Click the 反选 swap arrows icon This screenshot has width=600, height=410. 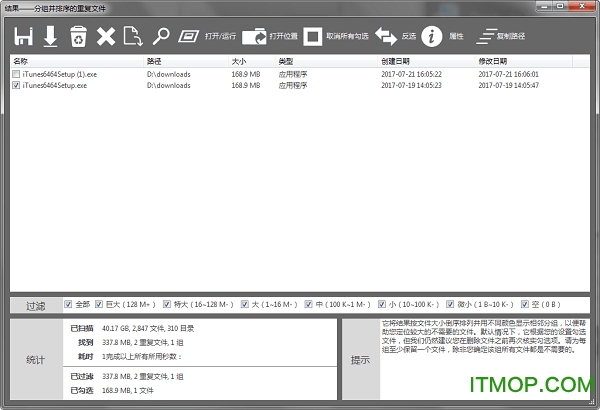tap(386, 36)
